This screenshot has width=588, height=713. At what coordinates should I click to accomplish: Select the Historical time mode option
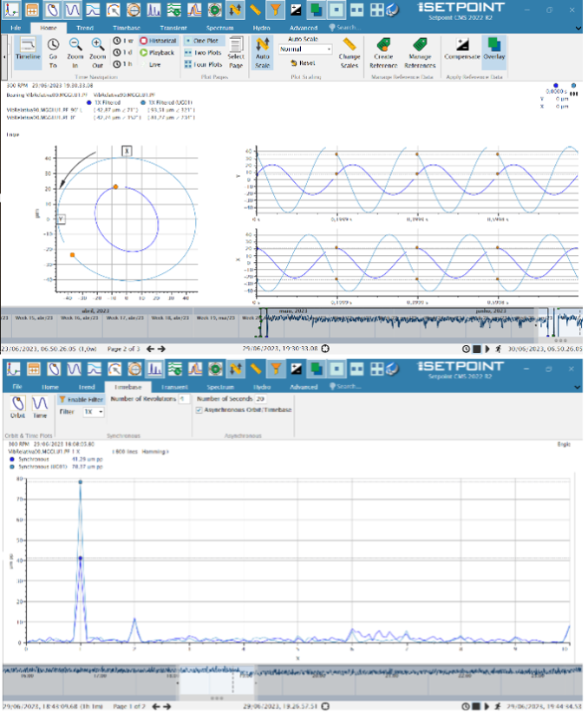[x=158, y=41]
